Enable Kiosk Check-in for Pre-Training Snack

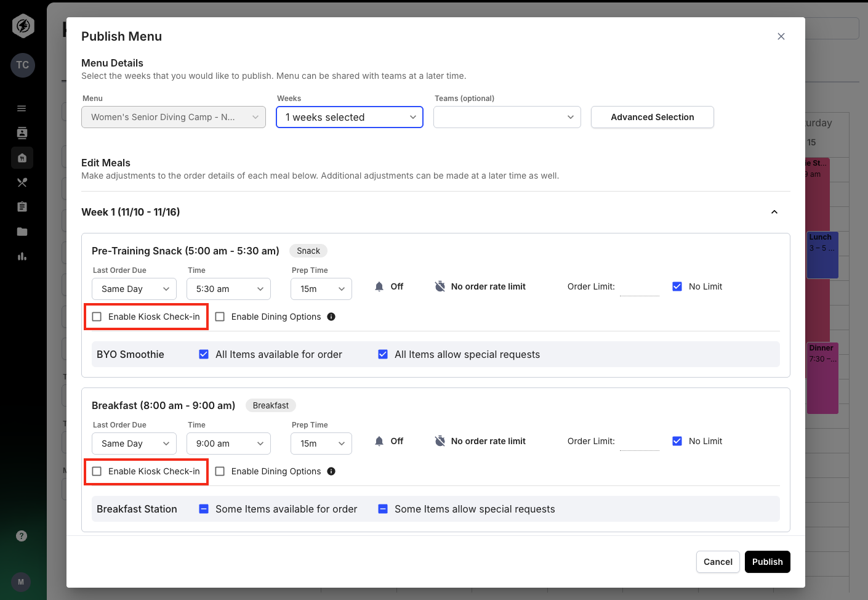click(97, 317)
